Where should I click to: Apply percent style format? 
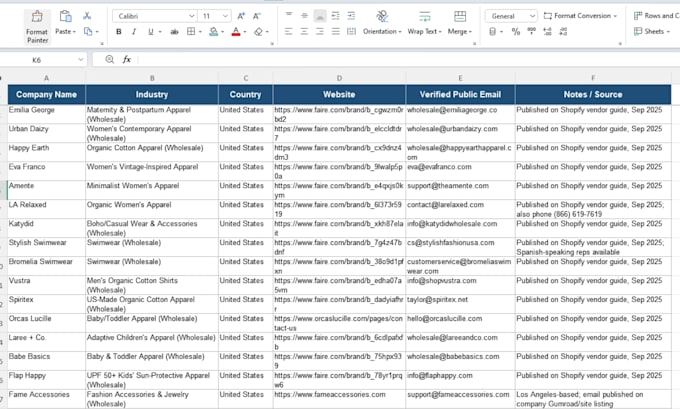(516, 32)
